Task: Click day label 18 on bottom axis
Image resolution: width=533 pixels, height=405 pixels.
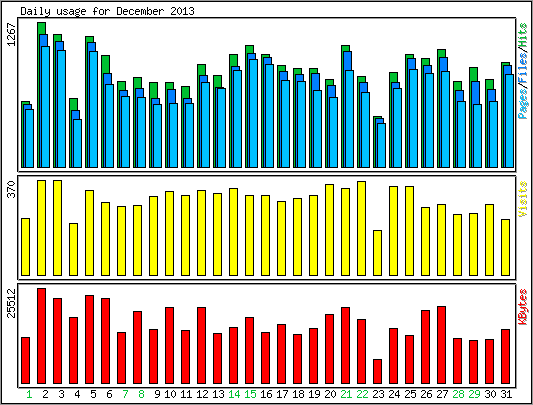Action: coord(298,394)
